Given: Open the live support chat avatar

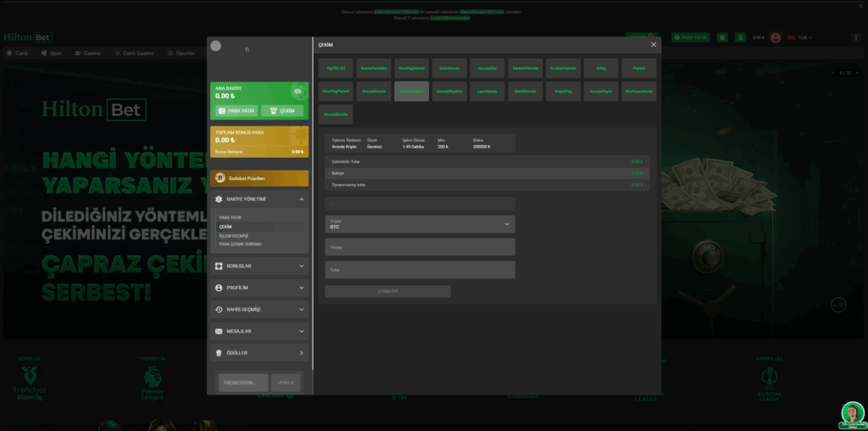Looking at the screenshot, I should [x=851, y=412].
